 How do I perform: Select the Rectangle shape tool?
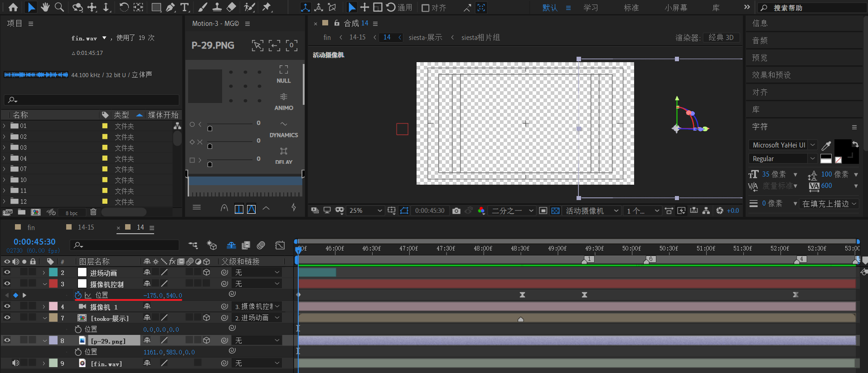(x=156, y=7)
